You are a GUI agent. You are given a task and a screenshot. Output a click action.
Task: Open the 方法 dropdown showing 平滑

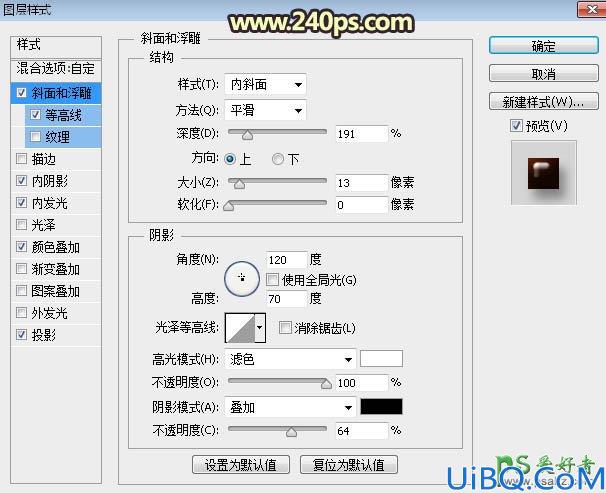[265, 110]
